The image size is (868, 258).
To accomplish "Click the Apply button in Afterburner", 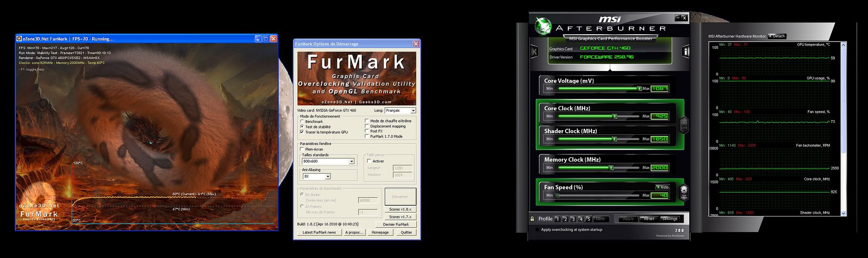I will tap(628, 219).
